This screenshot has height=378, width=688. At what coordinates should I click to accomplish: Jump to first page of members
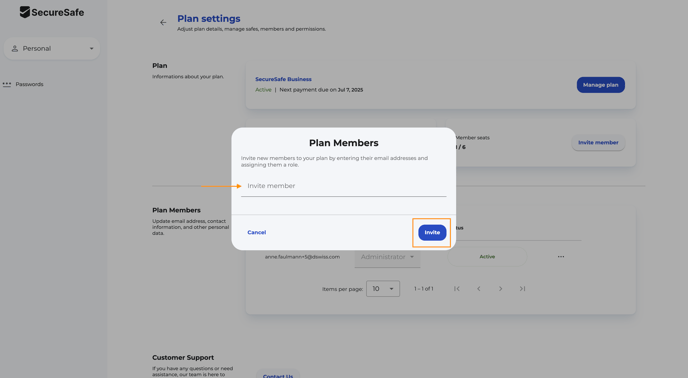(457, 289)
